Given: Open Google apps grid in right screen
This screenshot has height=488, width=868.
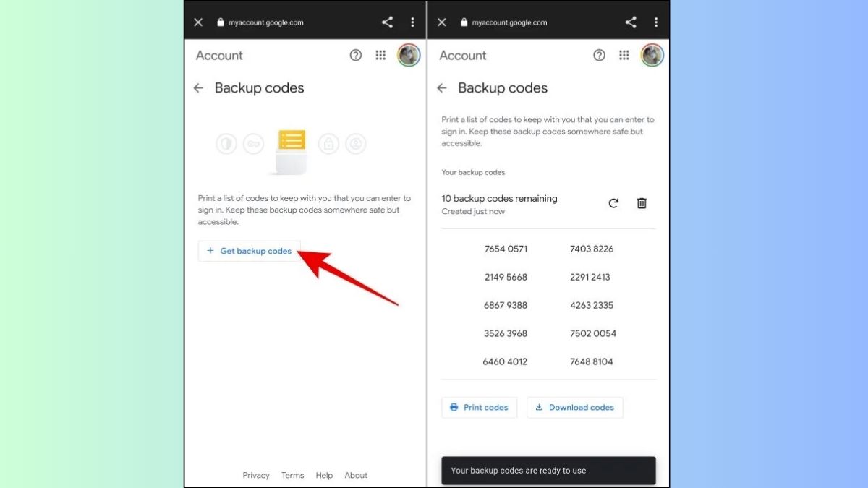Looking at the screenshot, I should [624, 56].
